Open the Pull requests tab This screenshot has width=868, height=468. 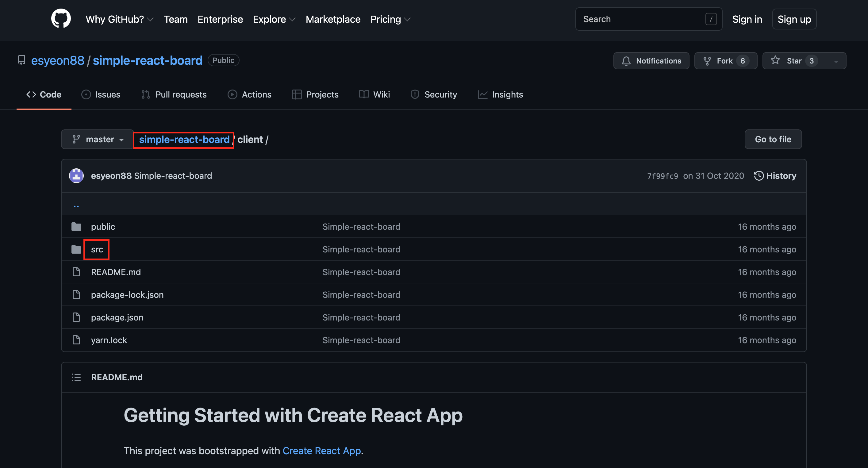coord(174,94)
